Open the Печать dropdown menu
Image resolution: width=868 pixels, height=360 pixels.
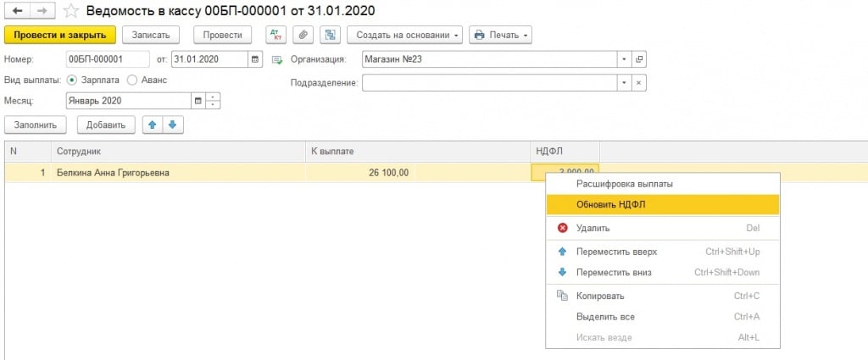click(501, 35)
